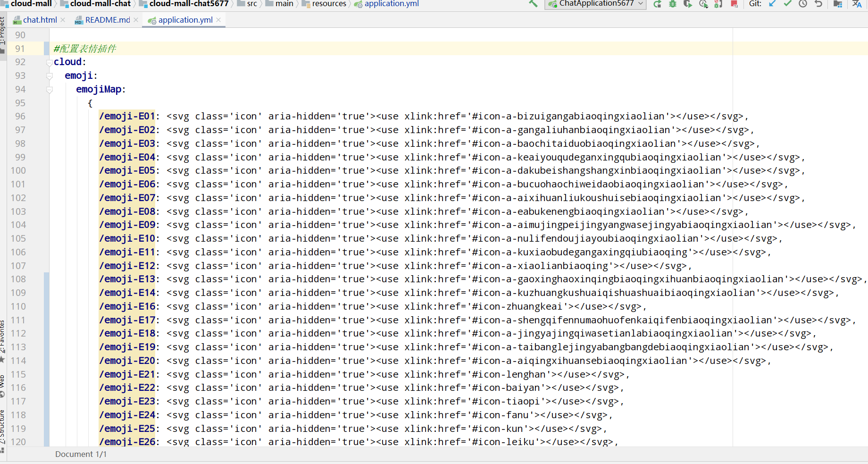Collapse the emoji: block fold marker
Screen dimensions: 868x464
click(x=49, y=76)
